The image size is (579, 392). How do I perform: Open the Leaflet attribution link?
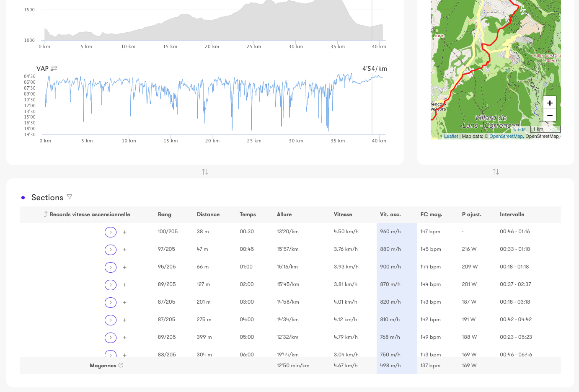click(451, 136)
